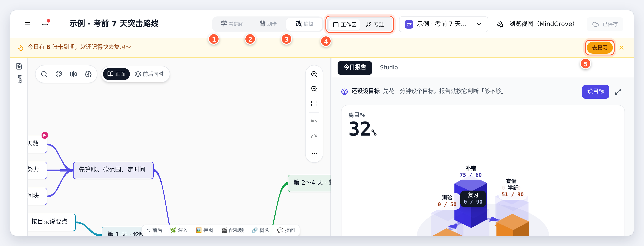This screenshot has height=246, width=644.
Task: Click 深入 in node action bar
Action: [179, 230]
